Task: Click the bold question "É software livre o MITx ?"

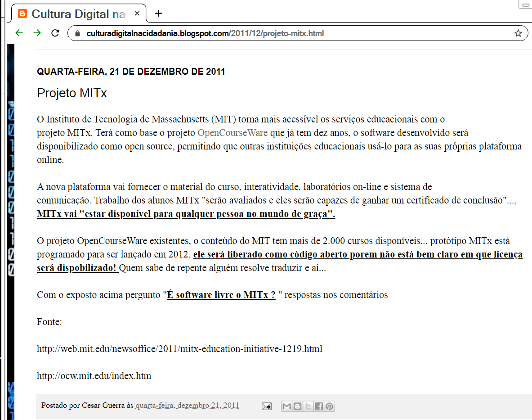Action: tap(221, 295)
